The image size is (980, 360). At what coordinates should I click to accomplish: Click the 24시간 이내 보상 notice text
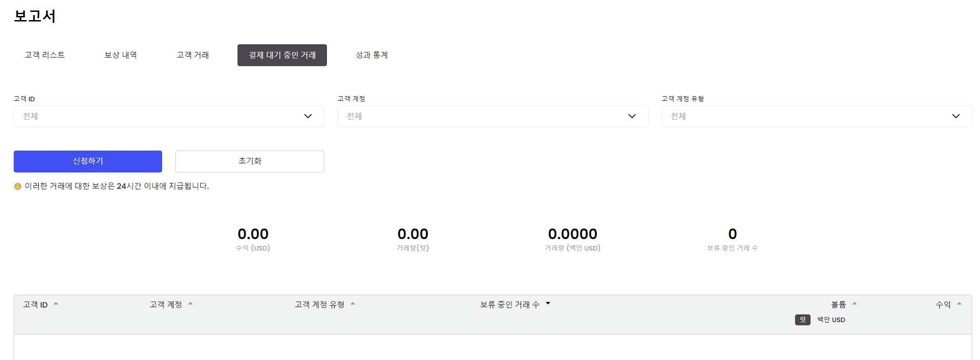(x=117, y=186)
